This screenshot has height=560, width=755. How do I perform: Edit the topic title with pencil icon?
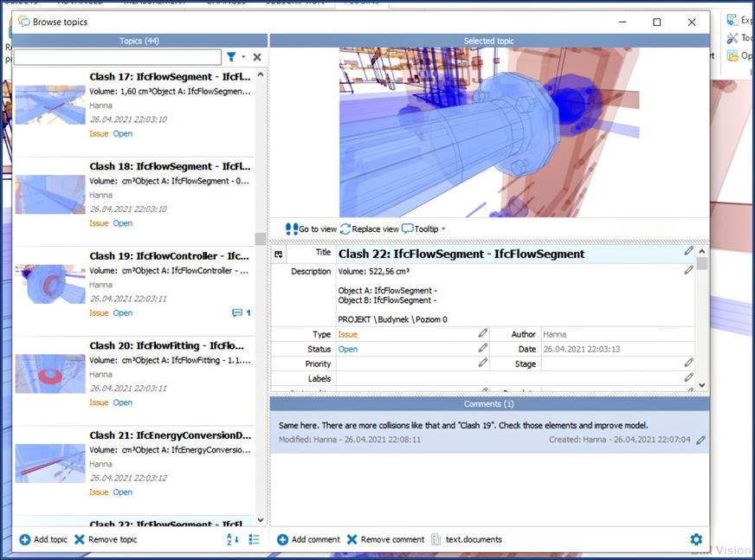point(689,252)
